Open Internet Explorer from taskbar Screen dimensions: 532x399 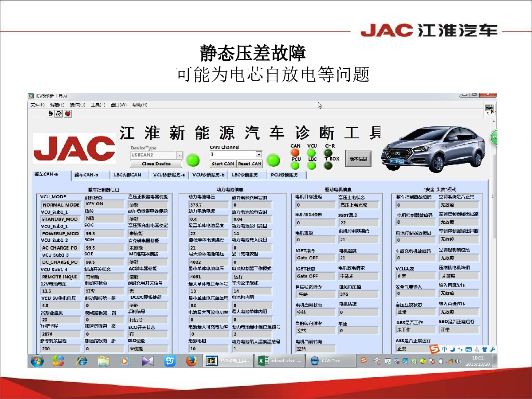pyautogui.click(x=81, y=361)
